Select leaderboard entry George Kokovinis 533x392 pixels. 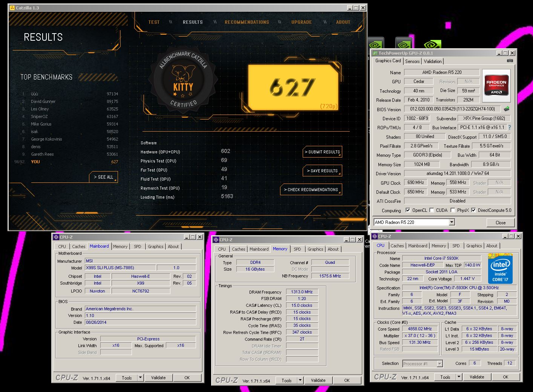pyautogui.click(x=70, y=139)
